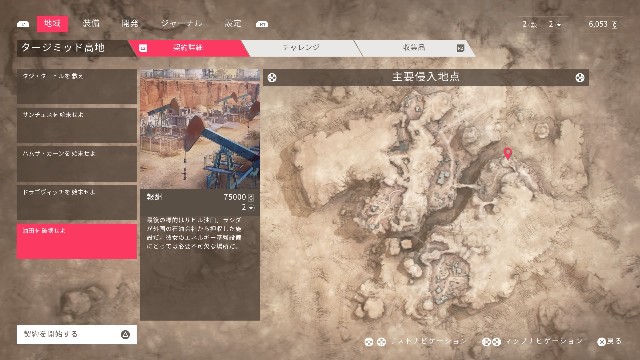The width and height of the screenshot is (640, 360).
Task: Click the star count indicator top right
Action: [x=555, y=24]
